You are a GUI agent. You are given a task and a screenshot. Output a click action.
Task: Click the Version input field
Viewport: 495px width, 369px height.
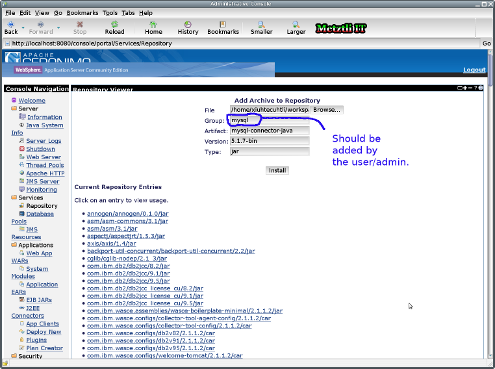coord(270,141)
